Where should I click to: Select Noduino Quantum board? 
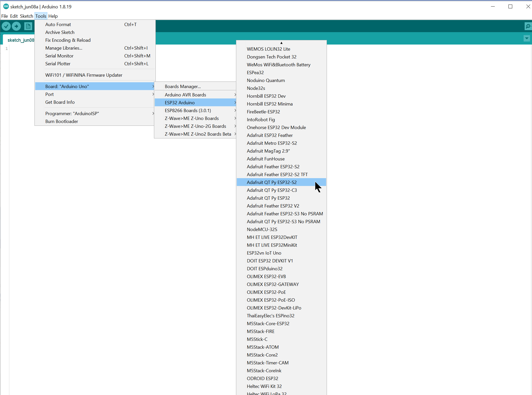[281, 80]
